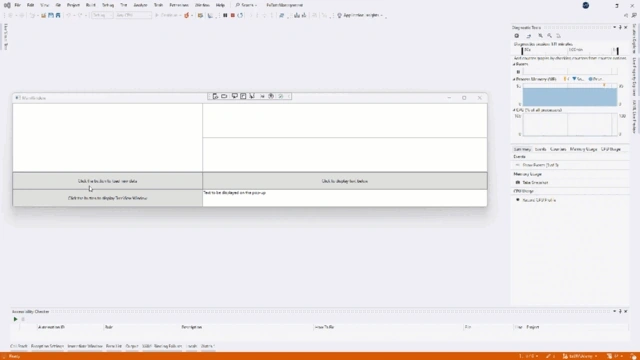The width and height of the screenshot is (640, 360).
Task: Open the Immediate Window tab
Action: tap(85, 346)
